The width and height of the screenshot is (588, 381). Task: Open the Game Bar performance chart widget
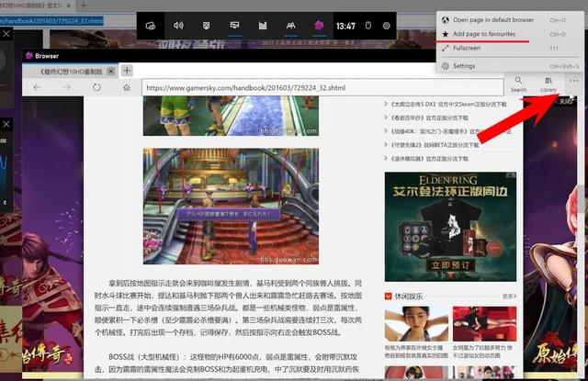[263, 26]
